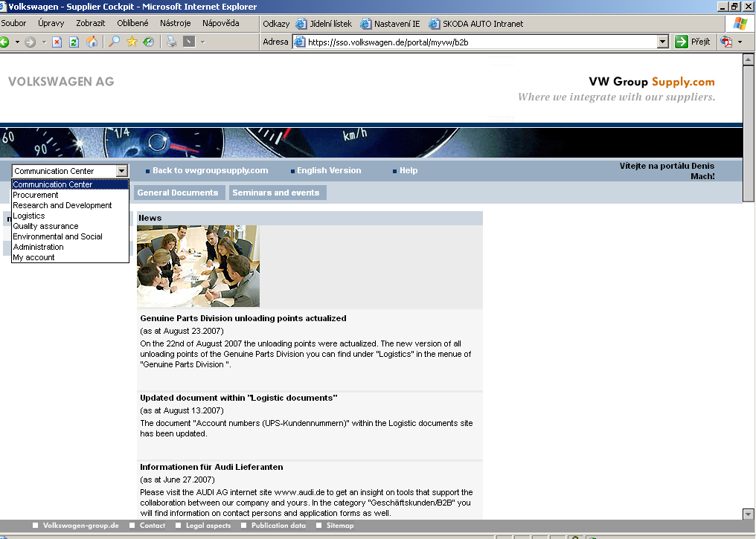Click the News meeting photo

click(198, 266)
